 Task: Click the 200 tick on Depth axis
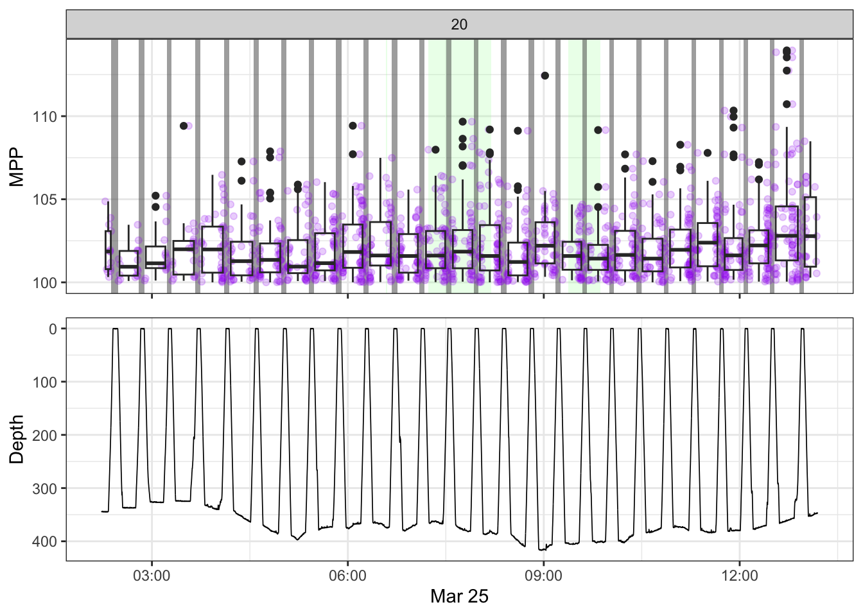click(46, 436)
